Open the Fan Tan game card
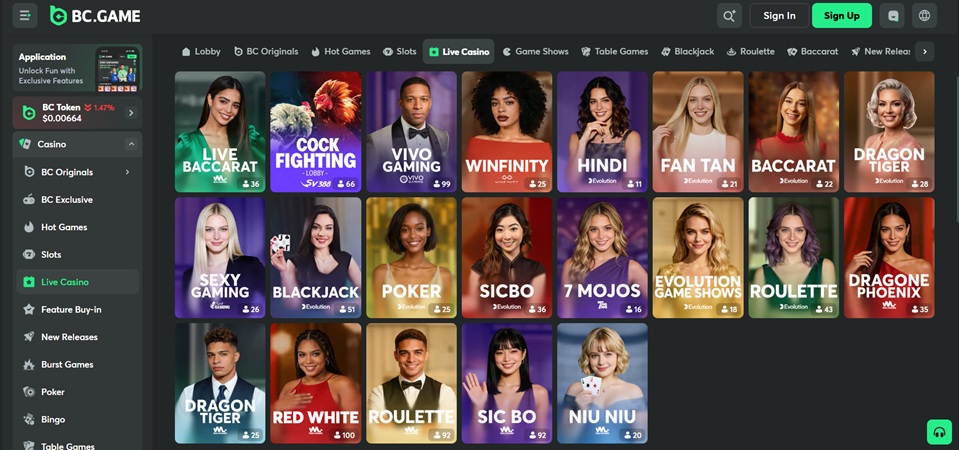Viewport: 959px width, 450px height. (x=698, y=131)
